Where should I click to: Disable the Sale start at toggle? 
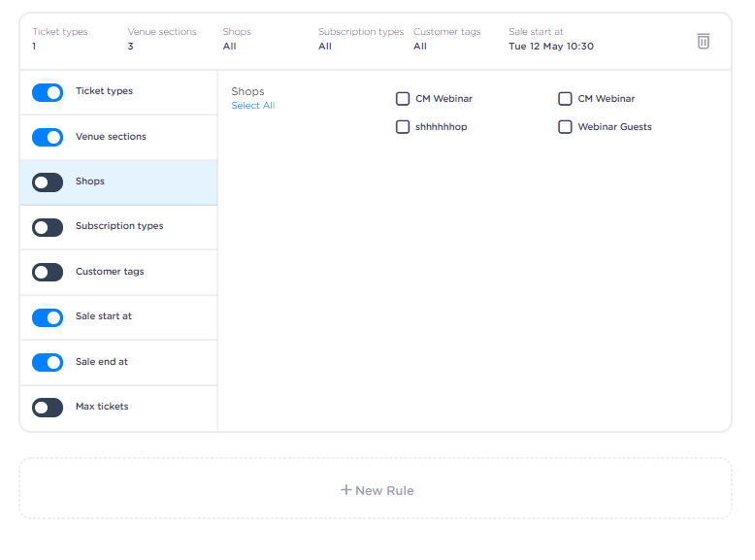pos(48,317)
